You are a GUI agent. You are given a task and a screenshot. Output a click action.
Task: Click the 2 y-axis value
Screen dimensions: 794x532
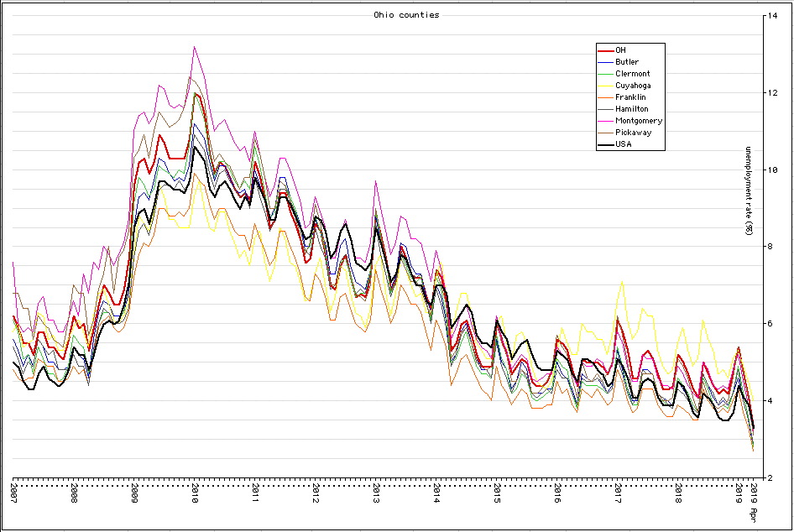pos(770,477)
